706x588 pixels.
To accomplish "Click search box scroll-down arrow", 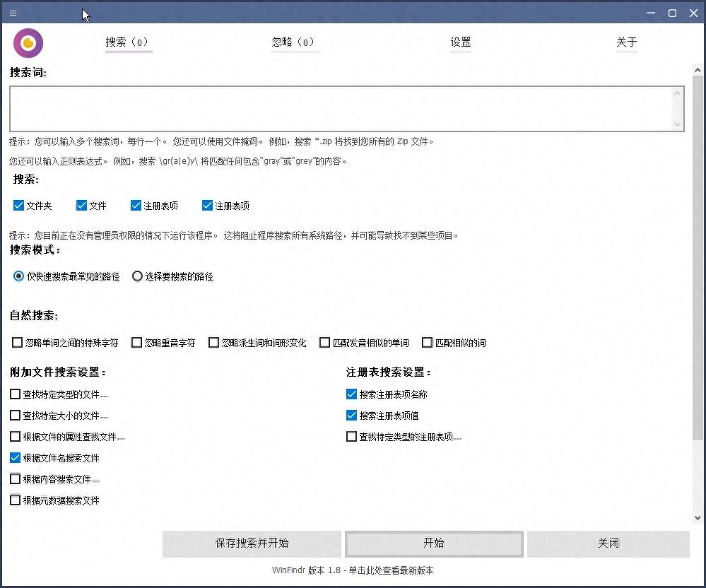I will pos(678,124).
